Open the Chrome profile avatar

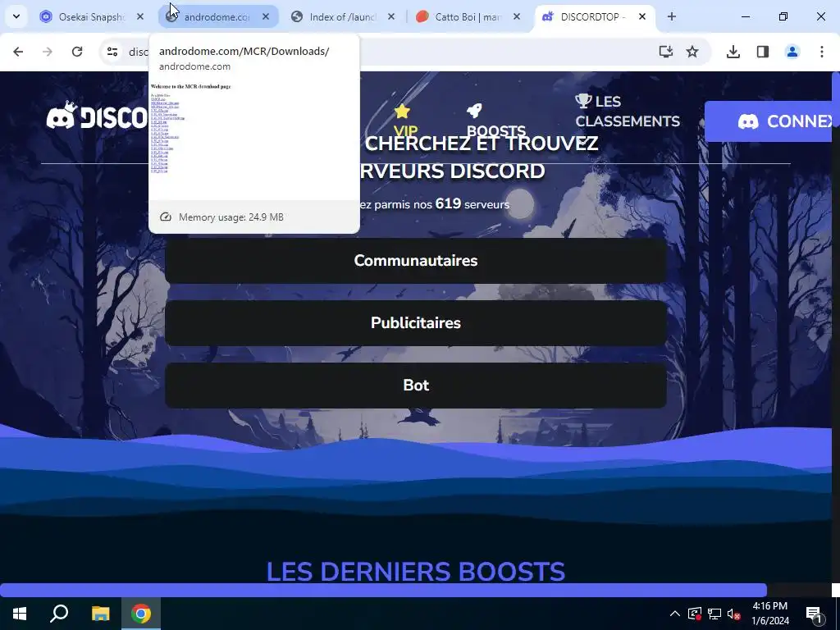pos(792,52)
